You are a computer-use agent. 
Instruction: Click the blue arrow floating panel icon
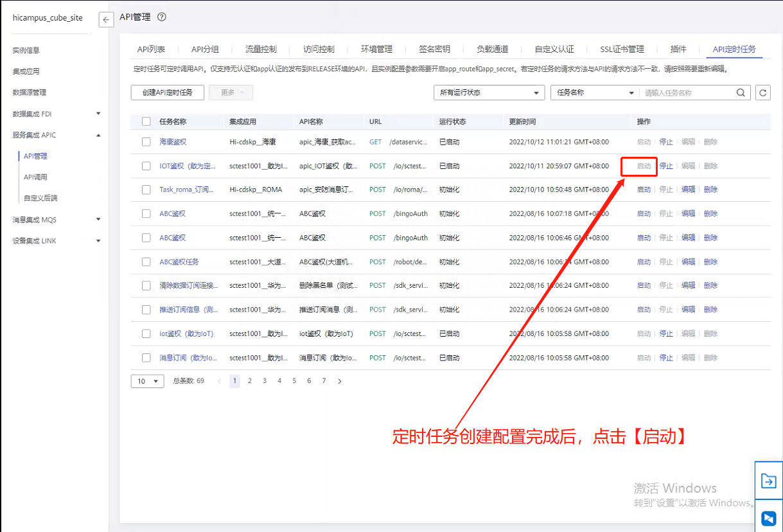point(768,481)
